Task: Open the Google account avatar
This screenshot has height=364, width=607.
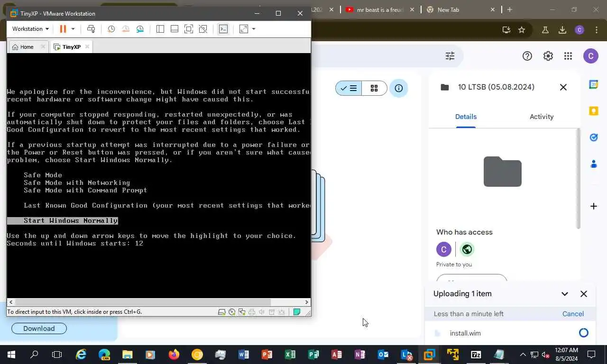Action: 590,56
